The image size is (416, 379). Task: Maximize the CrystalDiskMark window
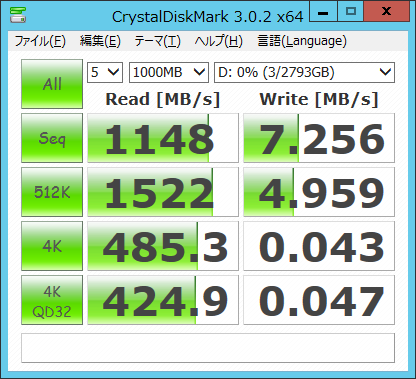[x=351, y=11]
